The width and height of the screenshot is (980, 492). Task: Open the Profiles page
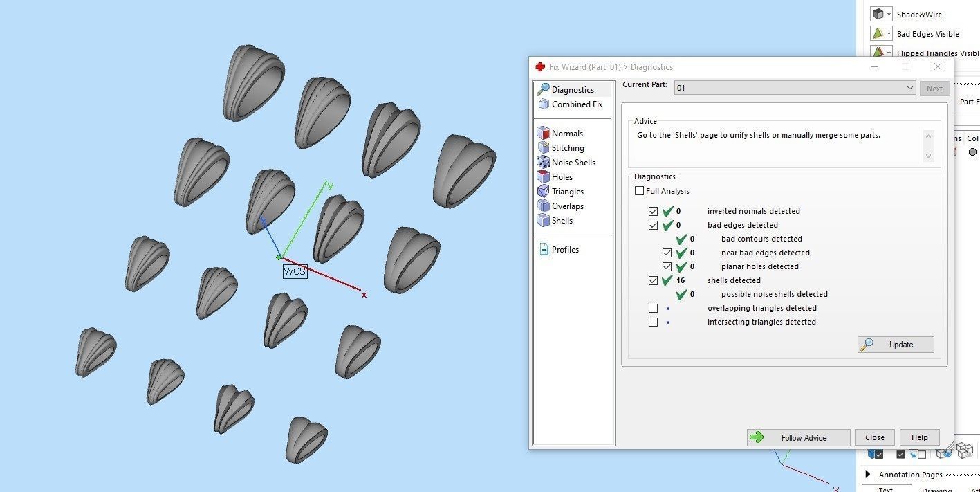coord(566,250)
